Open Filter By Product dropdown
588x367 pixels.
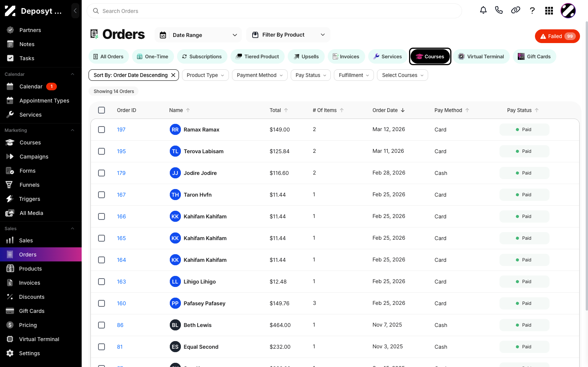coord(288,35)
